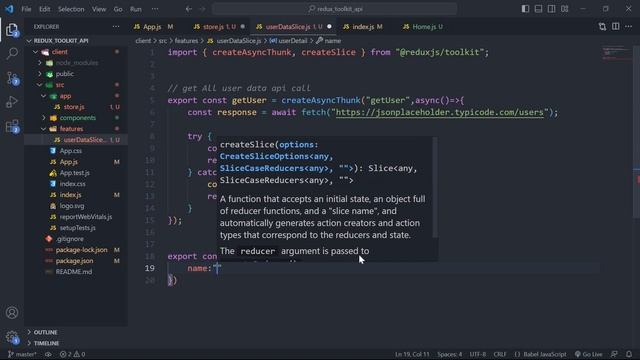Go back with the navigation arrow
The image size is (640, 360).
click(189, 9)
